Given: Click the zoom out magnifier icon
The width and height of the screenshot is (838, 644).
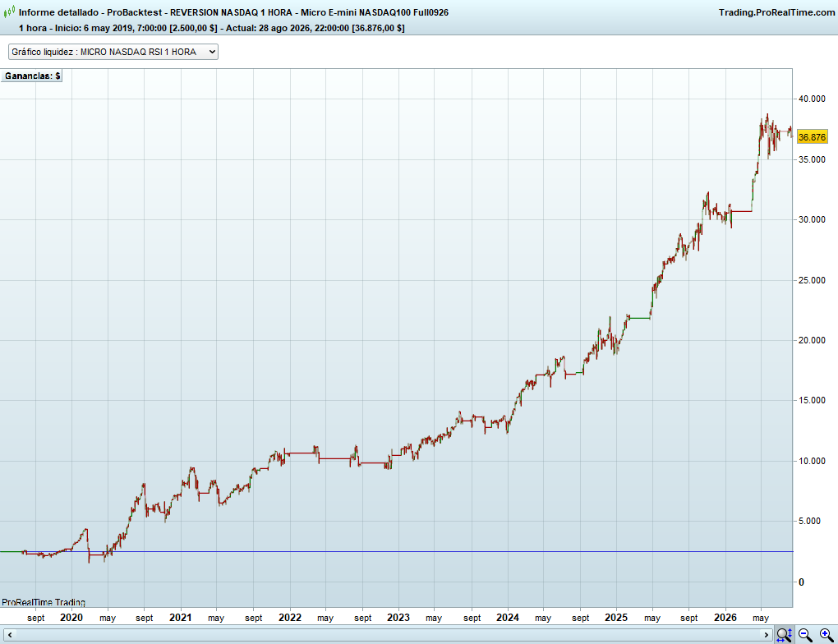Looking at the screenshot, I should coord(805,635).
